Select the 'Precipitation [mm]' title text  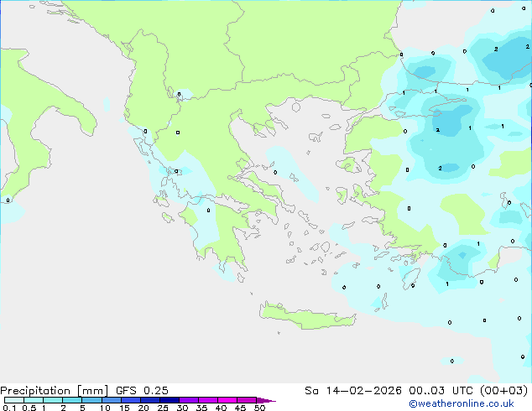click(55, 391)
